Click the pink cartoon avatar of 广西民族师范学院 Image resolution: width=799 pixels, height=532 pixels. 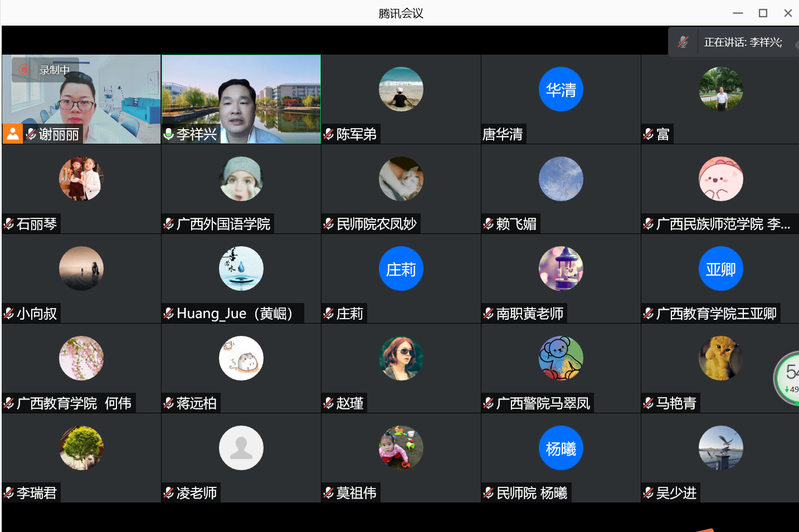point(721,179)
